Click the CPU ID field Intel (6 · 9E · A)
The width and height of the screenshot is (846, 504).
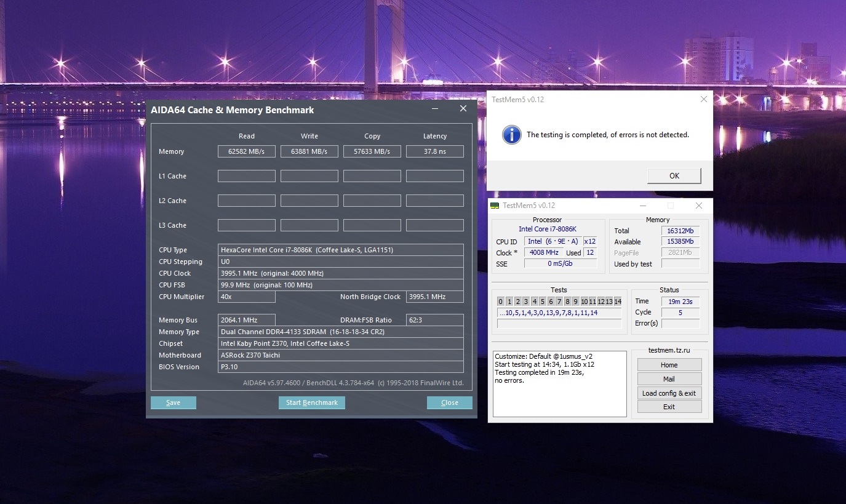pyautogui.click(x=553, y=242)
